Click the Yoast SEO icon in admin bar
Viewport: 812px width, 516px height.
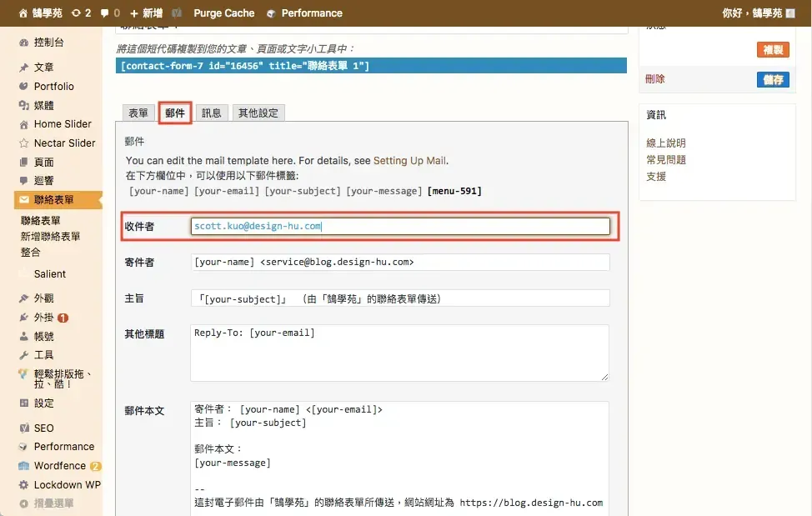coord(177,13)
